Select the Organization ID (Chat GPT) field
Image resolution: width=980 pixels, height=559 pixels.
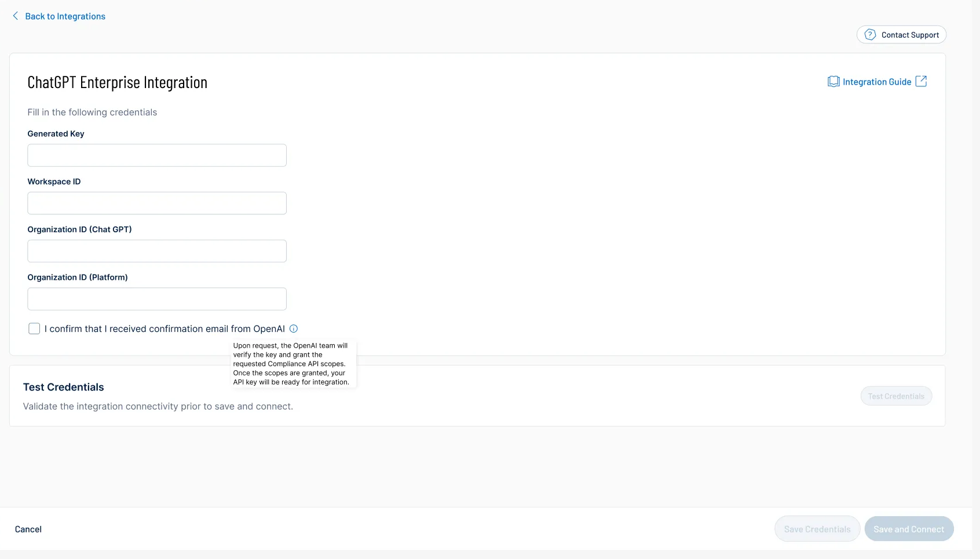point(157,251)
